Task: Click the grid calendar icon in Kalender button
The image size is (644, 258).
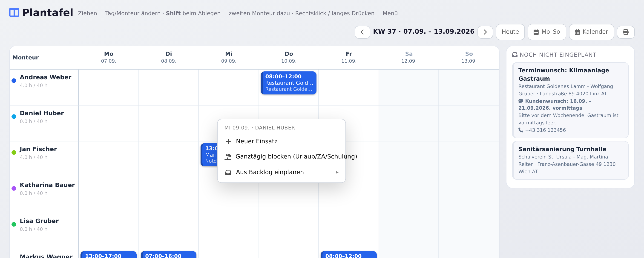Action: (577, 32)
